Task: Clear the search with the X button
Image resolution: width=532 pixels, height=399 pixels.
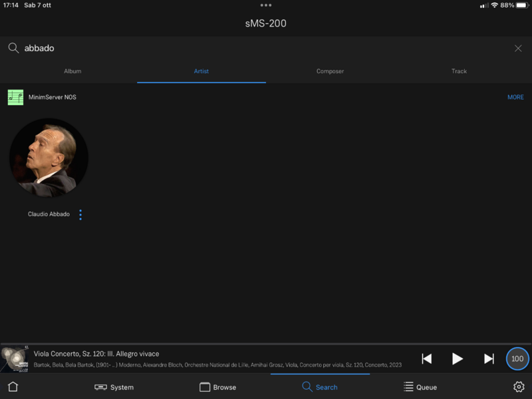Action: pyautogui.click(x=517, y=48)
